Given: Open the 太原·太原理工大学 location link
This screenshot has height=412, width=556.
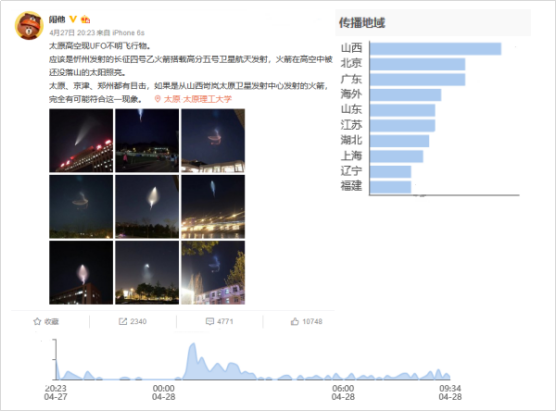Looking at the screenshot, I should pos(198,99).
